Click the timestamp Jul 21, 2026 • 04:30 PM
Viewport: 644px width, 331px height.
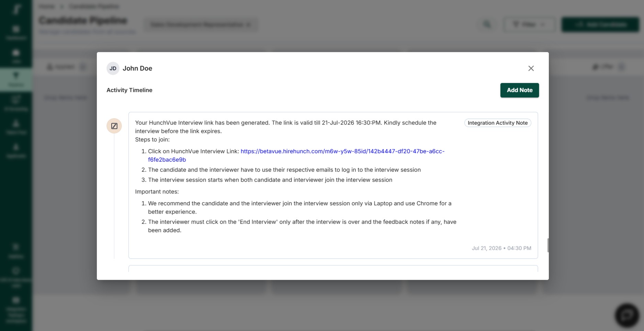tap(501, 248)
